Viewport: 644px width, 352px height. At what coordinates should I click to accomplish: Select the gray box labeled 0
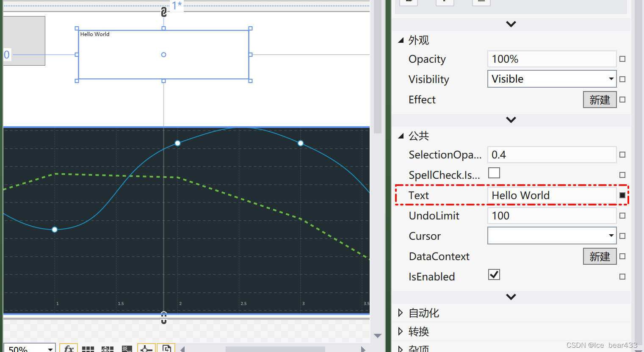pyautogui.click(x=24, y=41)
